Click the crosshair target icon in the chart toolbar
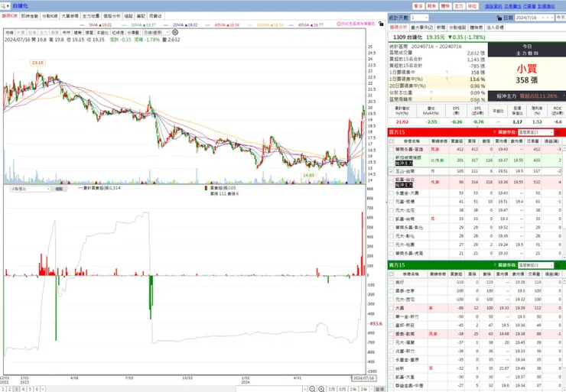 175,32
